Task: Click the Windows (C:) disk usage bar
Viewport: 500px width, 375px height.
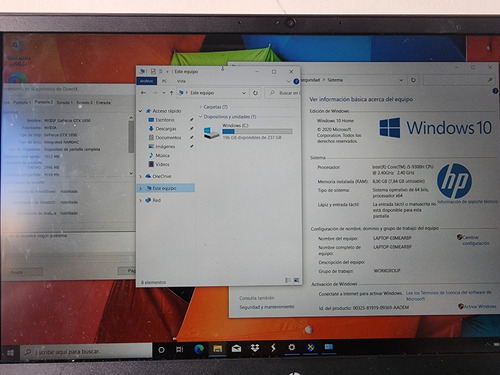Action: click(x=257, y=132)
